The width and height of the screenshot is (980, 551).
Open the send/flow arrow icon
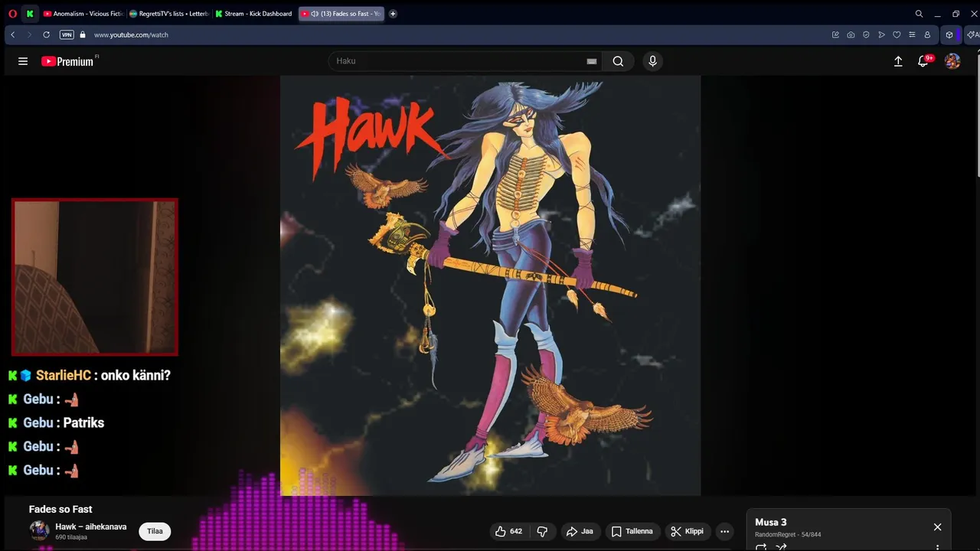tap(881, 34)
